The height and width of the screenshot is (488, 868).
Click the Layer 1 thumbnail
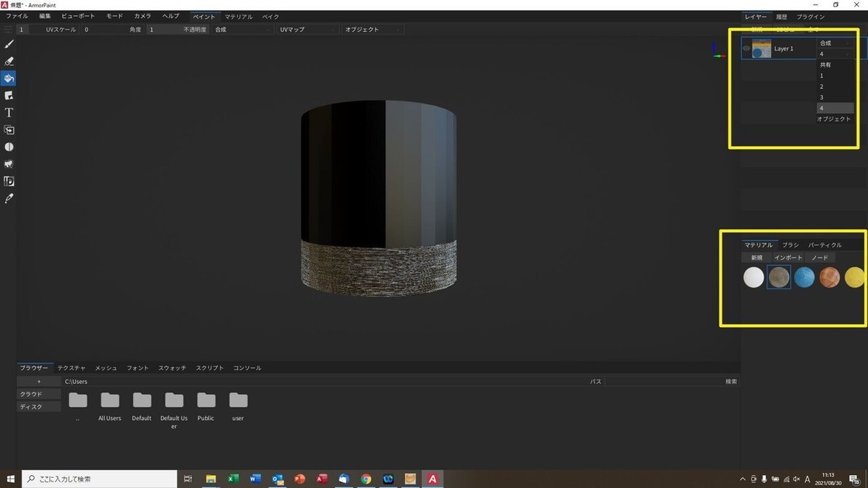[x=762, y=48]
